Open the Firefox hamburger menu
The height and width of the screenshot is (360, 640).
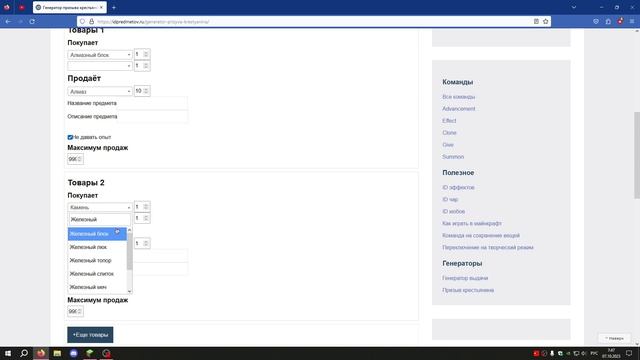pyautogui.click(x=632, y=21)
